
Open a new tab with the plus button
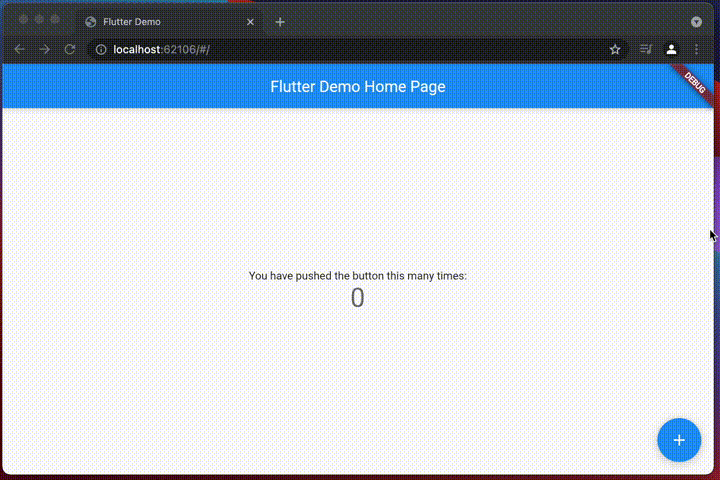280,22
